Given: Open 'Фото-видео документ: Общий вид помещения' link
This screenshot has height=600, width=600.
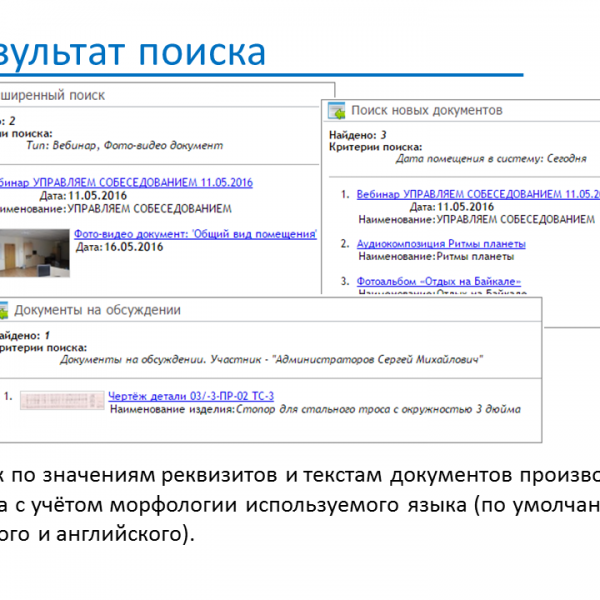Looking at the screenshot, I should click(195, 233).
